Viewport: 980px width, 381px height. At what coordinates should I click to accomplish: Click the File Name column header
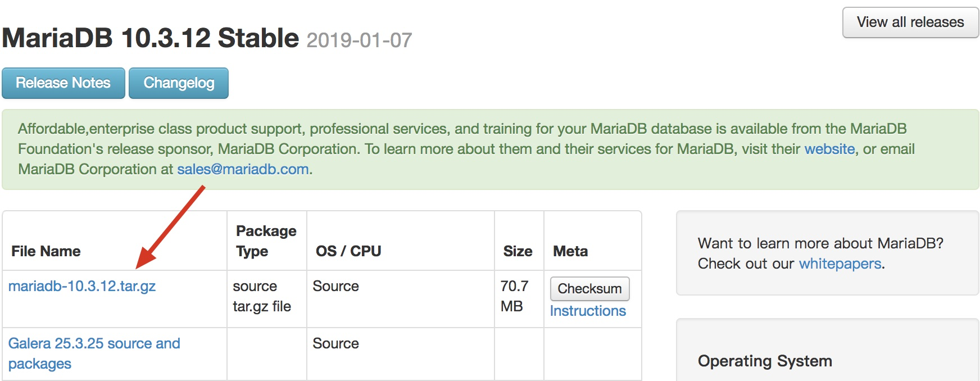46,251
